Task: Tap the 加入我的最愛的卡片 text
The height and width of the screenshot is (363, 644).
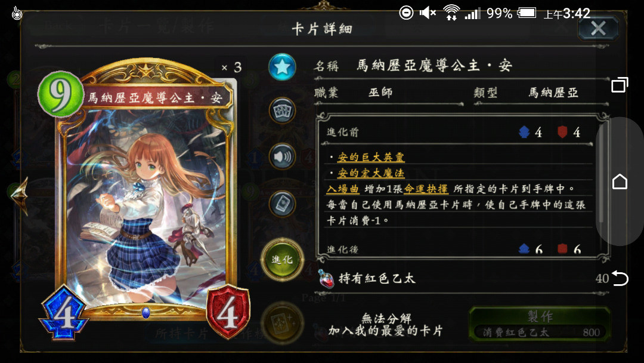Action: [385, 331]
